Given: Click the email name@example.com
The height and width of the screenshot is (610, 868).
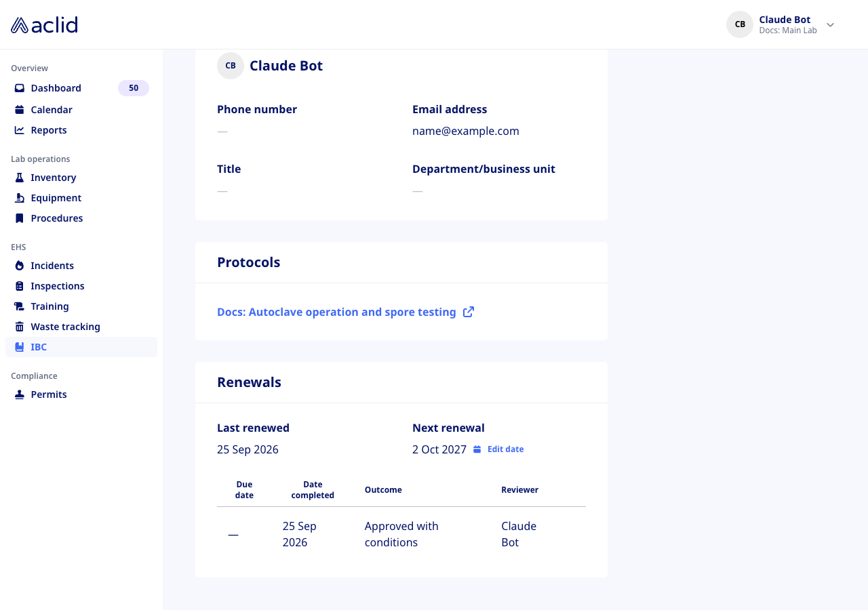Looking at the screenshot, I should [x=466, y=131].
